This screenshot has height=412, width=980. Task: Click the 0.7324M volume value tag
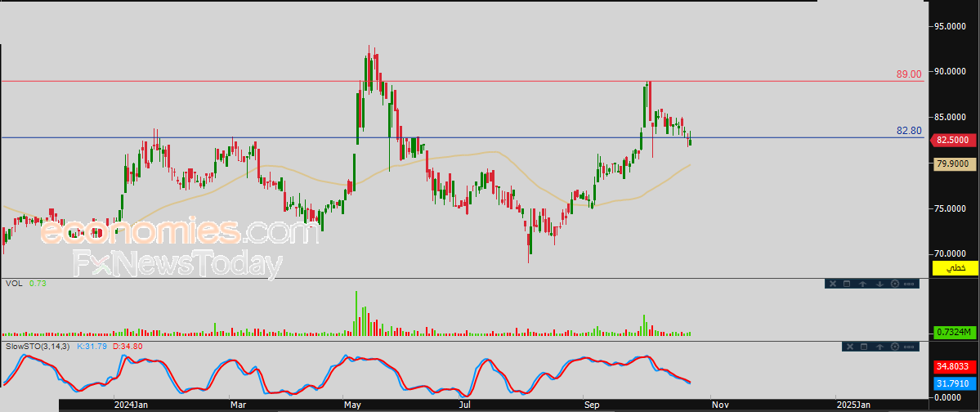point(955,332)
